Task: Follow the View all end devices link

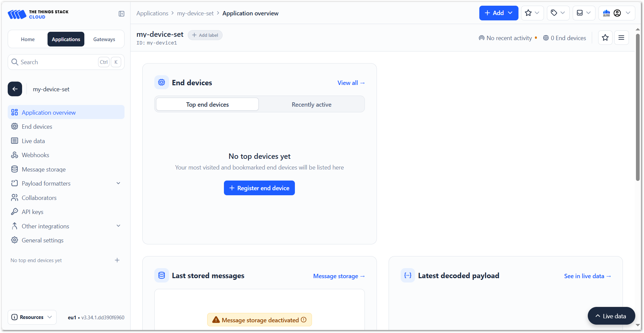Action: pos(351,83)
